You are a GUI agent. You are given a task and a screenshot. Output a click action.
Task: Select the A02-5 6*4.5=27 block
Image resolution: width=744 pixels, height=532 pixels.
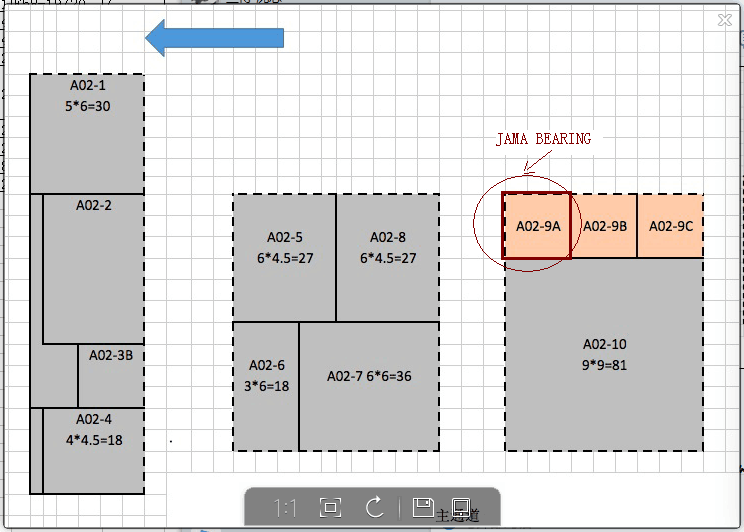tap(284, 258)
